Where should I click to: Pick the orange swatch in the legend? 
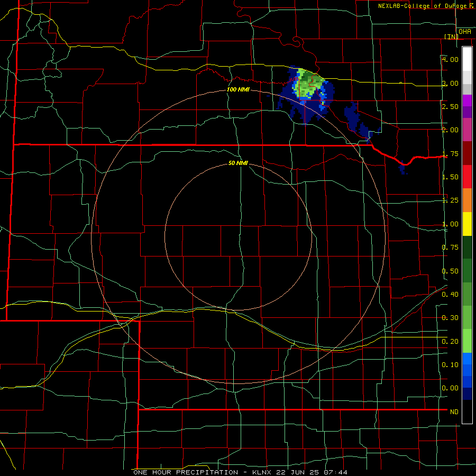pos(467,200)
